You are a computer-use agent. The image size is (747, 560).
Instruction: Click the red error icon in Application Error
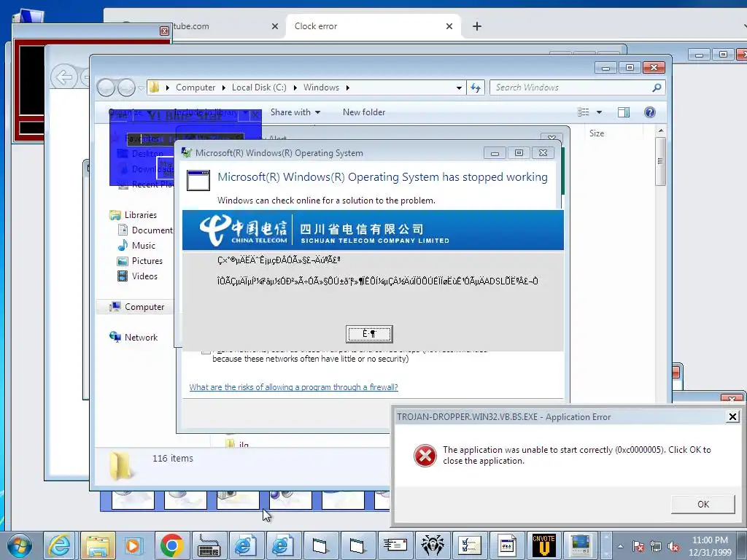(x=425, y=455)
